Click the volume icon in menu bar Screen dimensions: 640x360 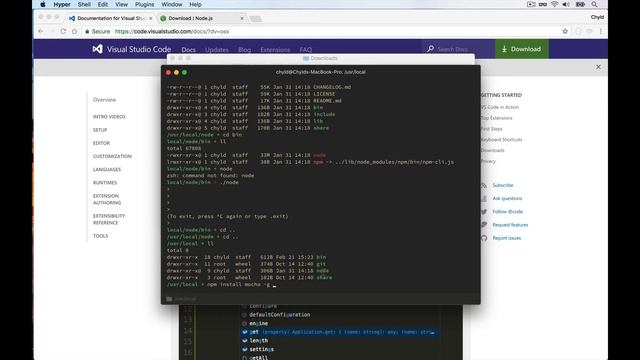point(566,4)
